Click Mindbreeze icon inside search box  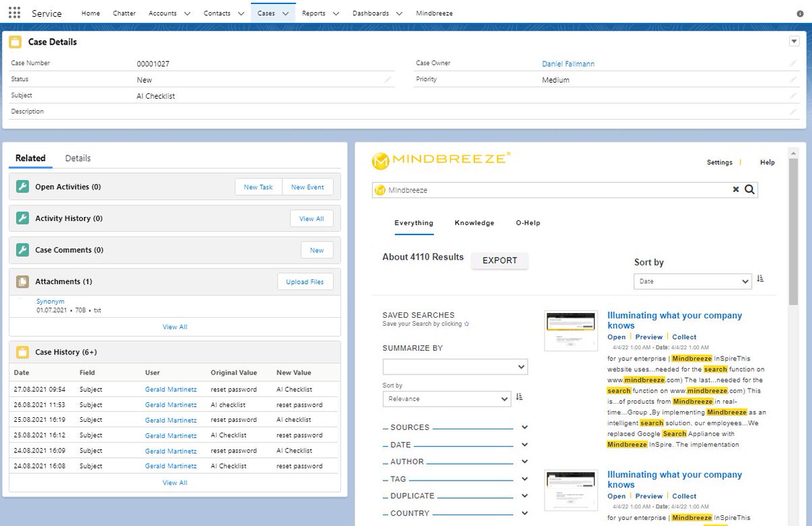pos(380,191)
